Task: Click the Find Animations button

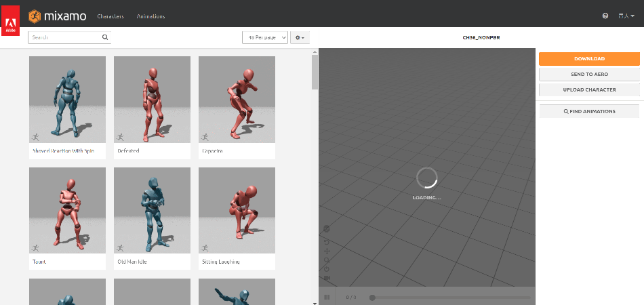Action: (x=589, y=111)
